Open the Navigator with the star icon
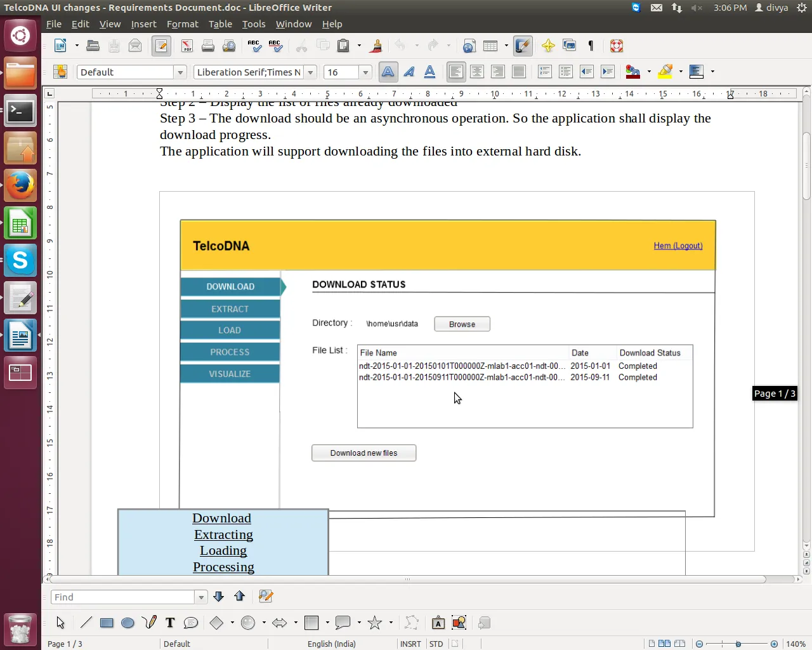The height and width of the screenshot is (650, 812). (548, 46)
